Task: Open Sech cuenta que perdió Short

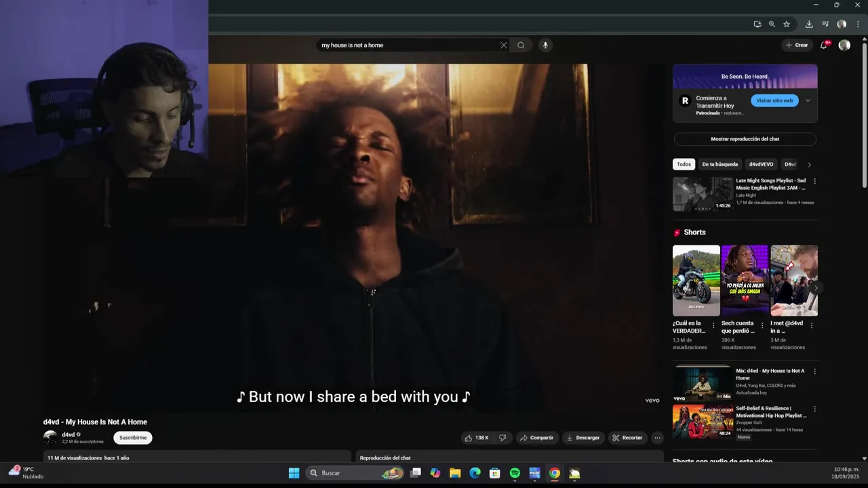Action: (745, 281)
